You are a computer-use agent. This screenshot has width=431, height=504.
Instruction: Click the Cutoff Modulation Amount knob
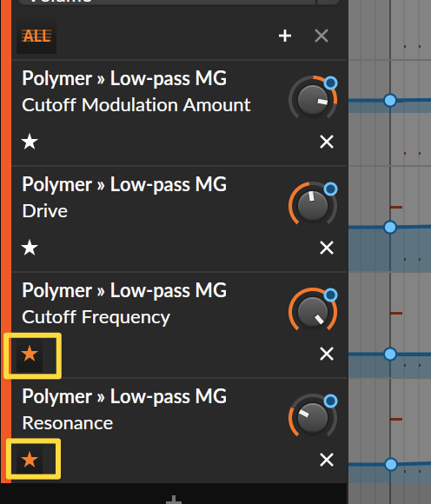[313, 100]
